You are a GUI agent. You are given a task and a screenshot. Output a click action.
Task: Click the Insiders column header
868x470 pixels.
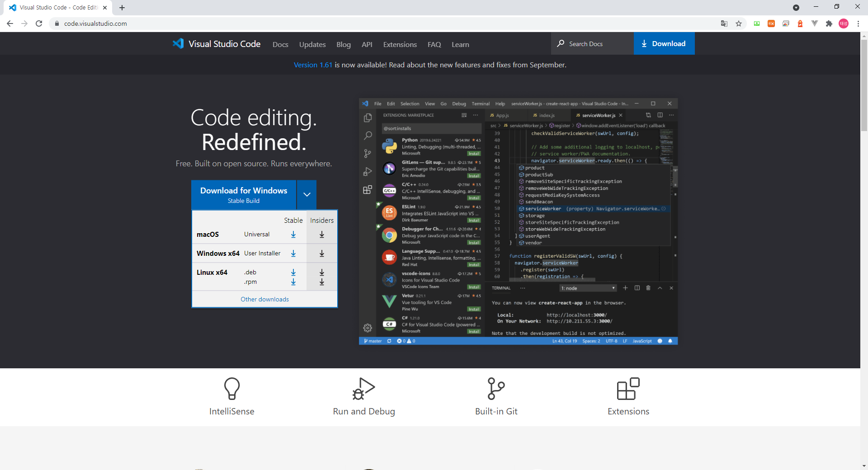[322, 220]
